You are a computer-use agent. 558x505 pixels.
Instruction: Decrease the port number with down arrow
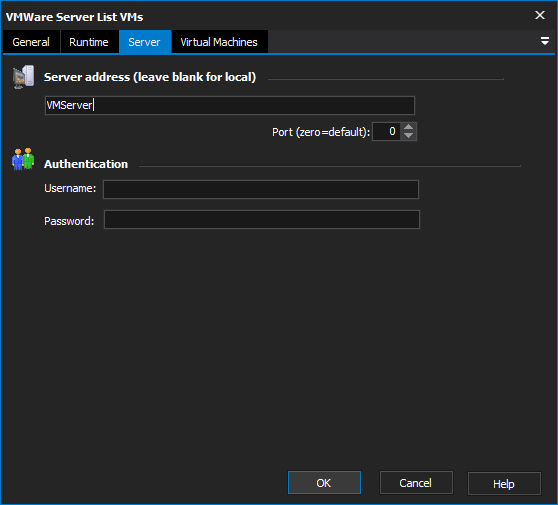click(x=409, y=136)
